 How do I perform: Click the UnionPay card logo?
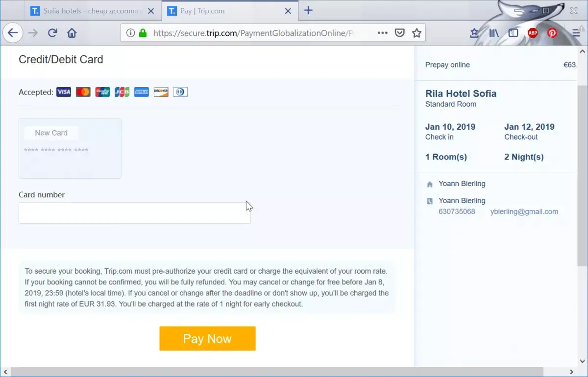(x=102, y=92)
